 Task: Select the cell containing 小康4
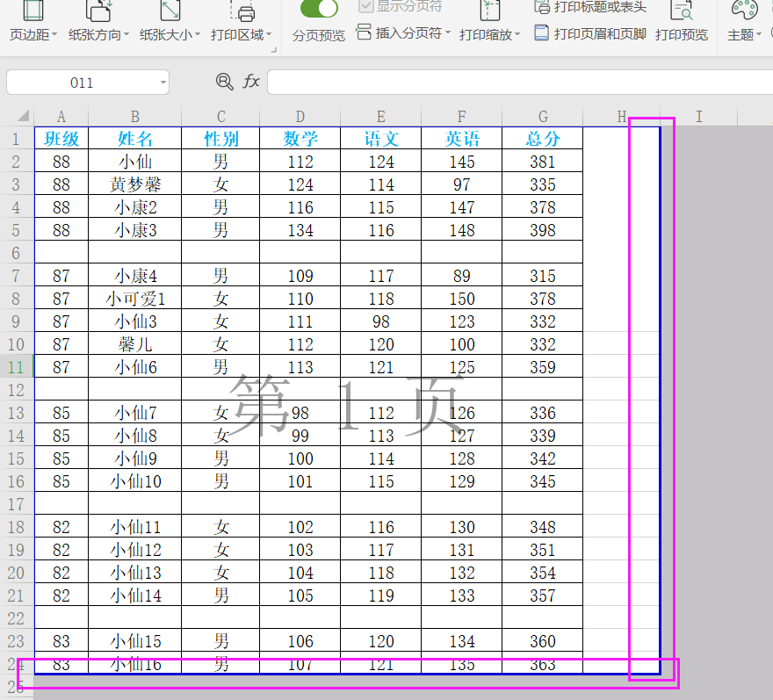tap(135, 276)
